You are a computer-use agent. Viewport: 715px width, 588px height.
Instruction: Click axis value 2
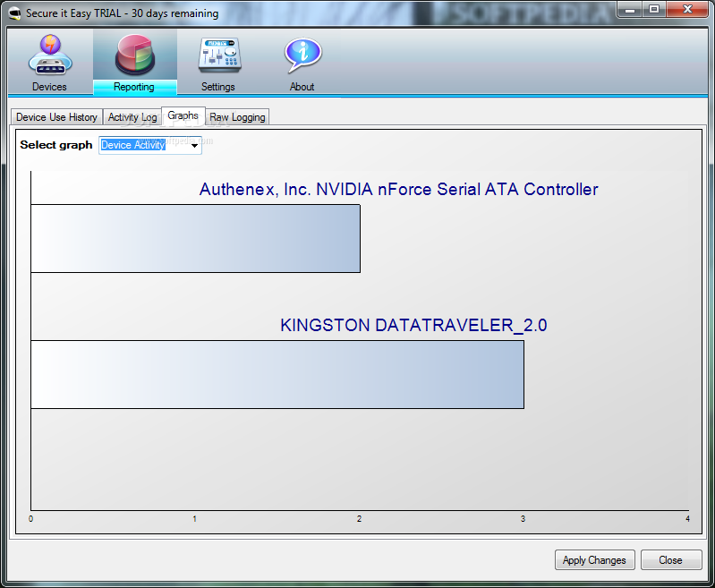(360, 519)
